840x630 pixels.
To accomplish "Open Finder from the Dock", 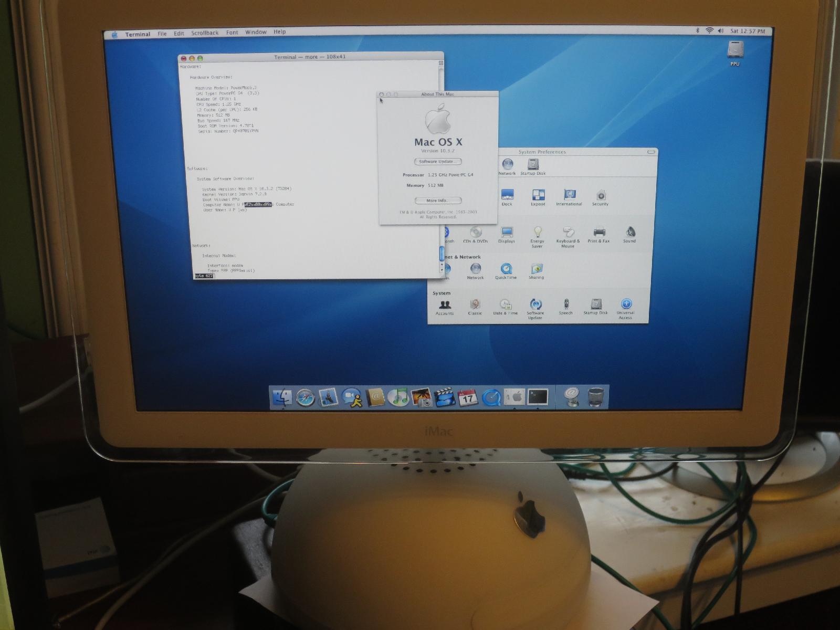I will [x=282, y=397].
